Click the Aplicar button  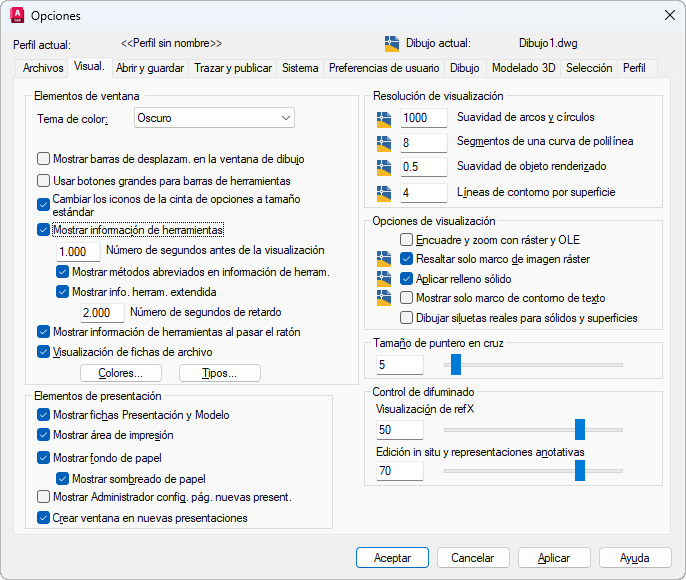point(554,558)
